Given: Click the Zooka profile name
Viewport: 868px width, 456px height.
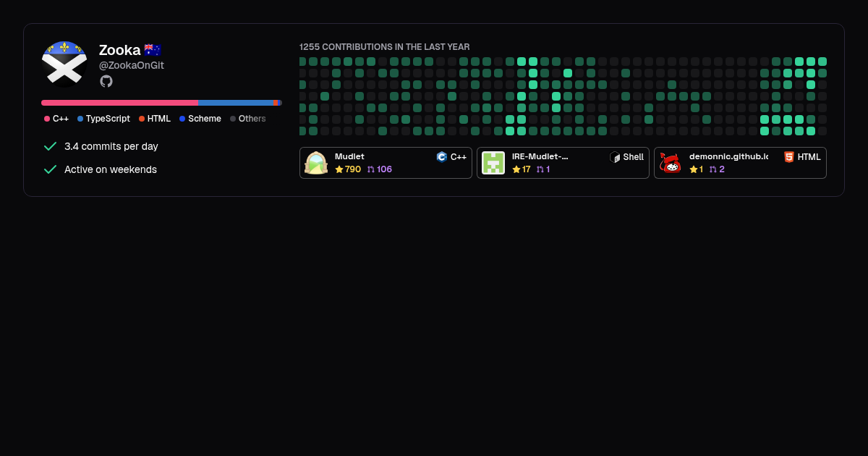Looking at the screenshot, I should point(120,50).
